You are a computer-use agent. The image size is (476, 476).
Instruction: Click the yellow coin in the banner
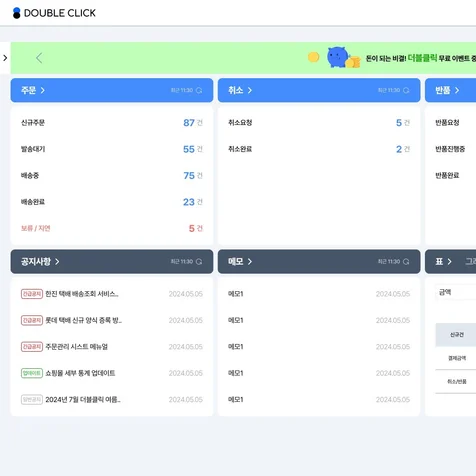point(313,57)
